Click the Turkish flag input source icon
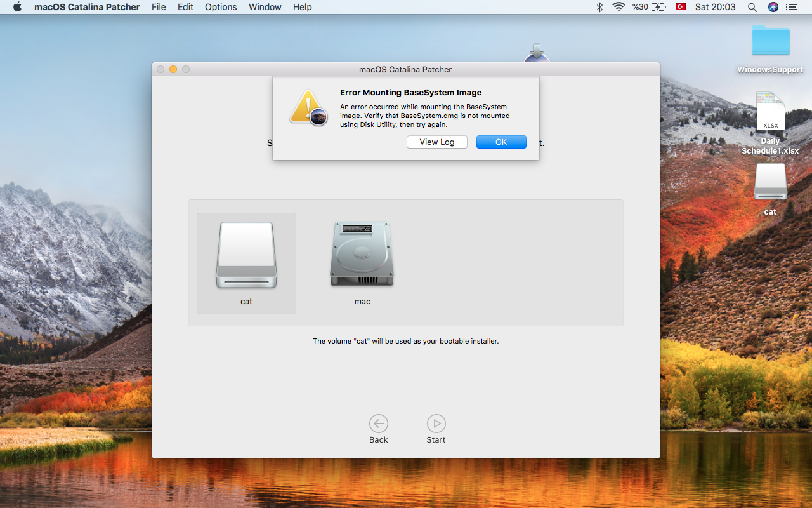The width and height of the screenshot is (812, 508). [681, 7]
